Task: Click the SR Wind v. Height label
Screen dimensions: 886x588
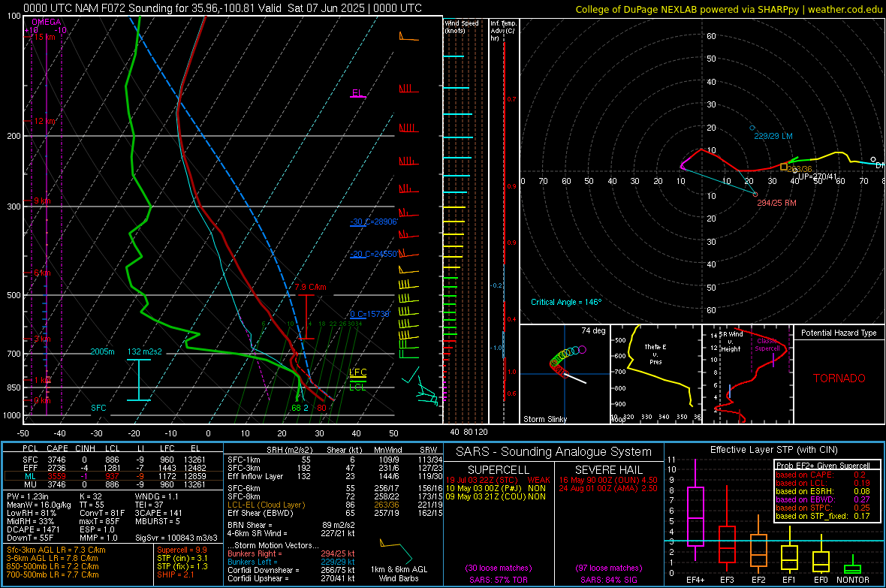Action: click(731, 342)
